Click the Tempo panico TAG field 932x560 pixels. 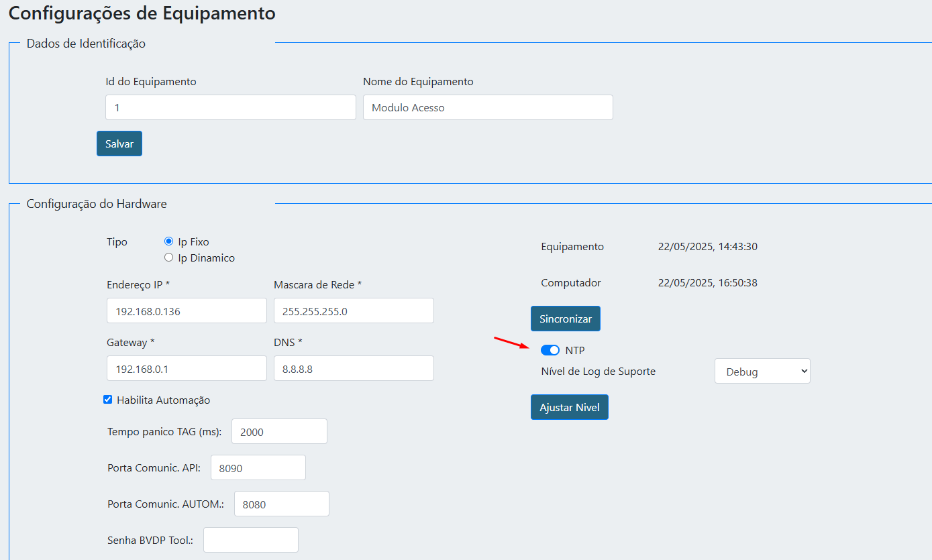(279, 431)
